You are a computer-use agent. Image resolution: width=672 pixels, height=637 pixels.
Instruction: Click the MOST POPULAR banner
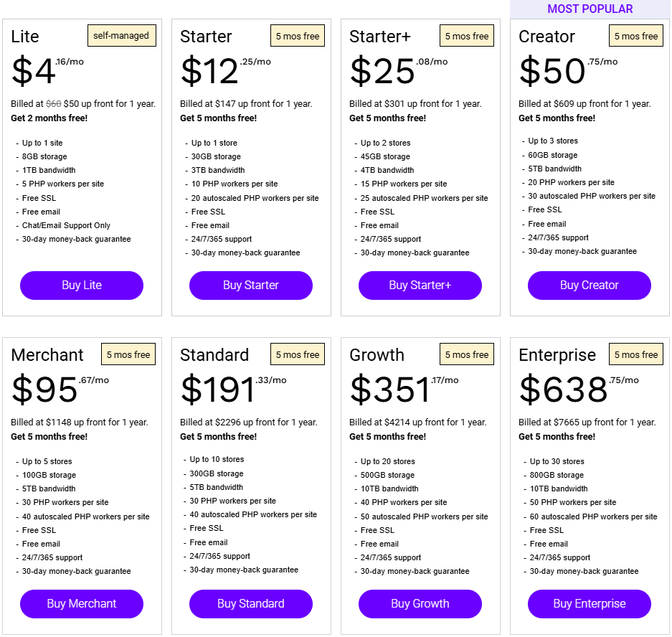(x=590, y=9)
